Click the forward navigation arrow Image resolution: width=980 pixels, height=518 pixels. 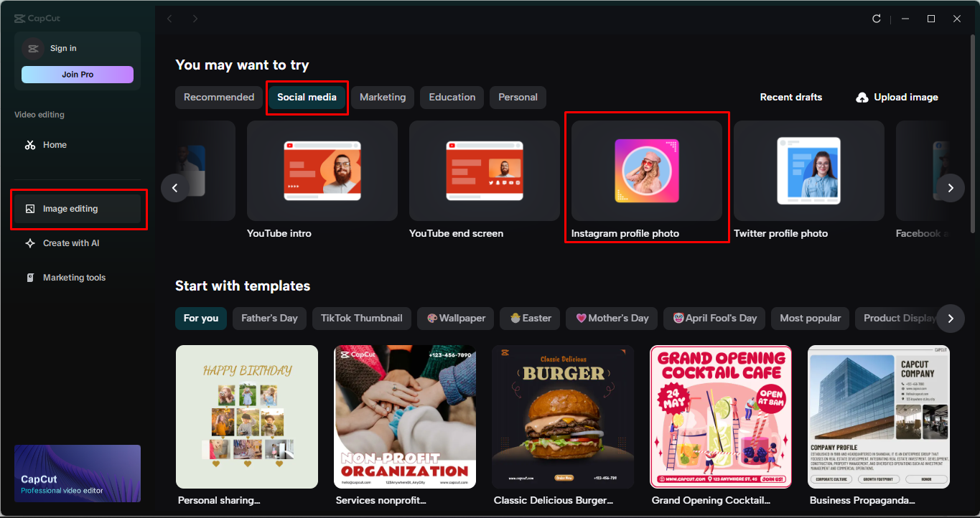[x=195, y=19]
